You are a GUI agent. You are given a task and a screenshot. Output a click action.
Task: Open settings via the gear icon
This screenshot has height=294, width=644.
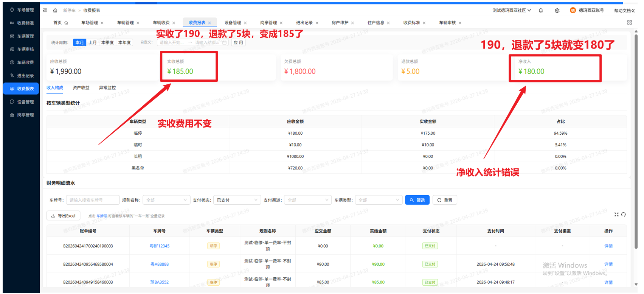(557, 11)
